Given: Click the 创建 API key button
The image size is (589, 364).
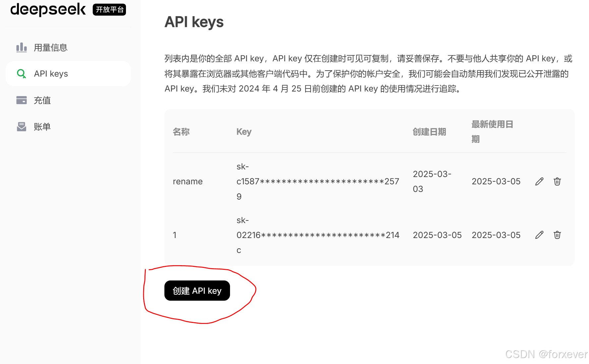Looking at the screenshot, I should tap(197, 291).
